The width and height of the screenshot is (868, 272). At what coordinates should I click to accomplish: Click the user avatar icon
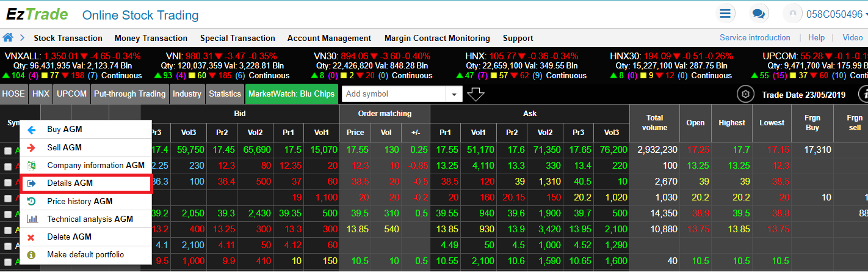[794, 14]
